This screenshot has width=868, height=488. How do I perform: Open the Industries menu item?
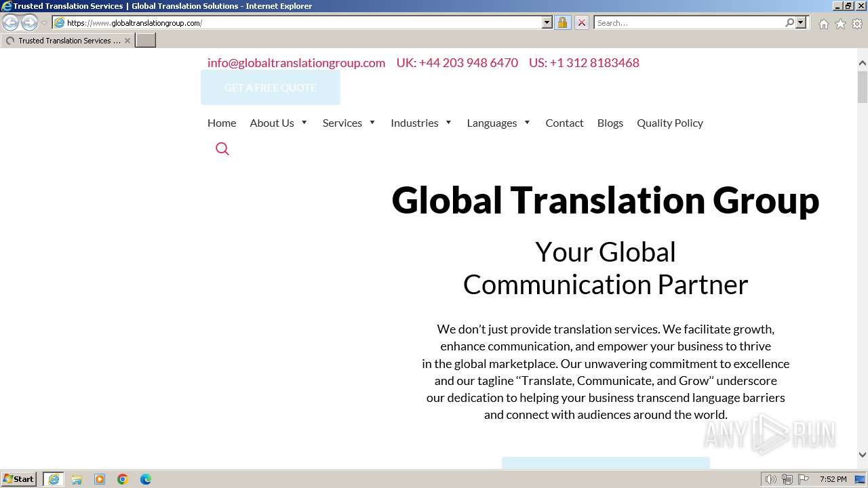click(414, 123)
